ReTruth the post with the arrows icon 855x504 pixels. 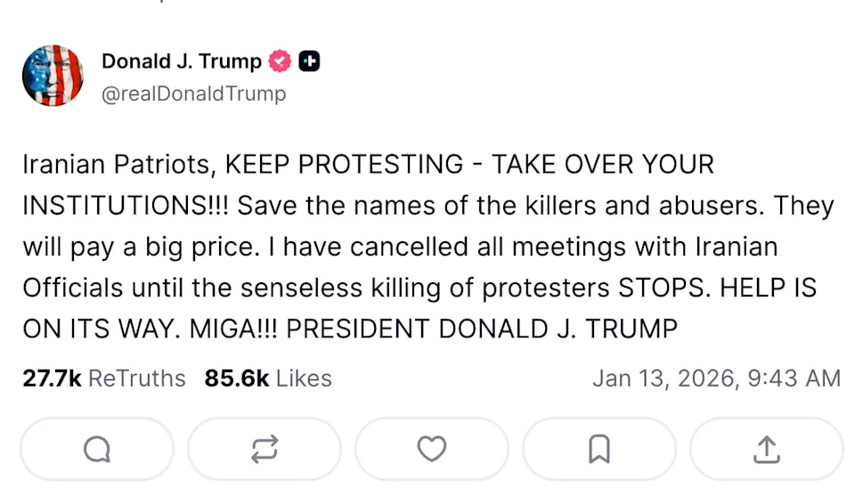tap(264, 450)
